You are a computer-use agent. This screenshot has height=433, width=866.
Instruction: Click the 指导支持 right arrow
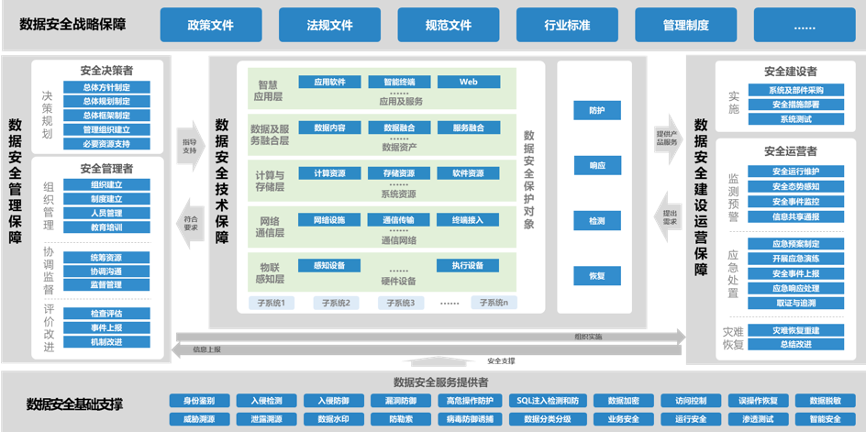[x=189, y=143]
